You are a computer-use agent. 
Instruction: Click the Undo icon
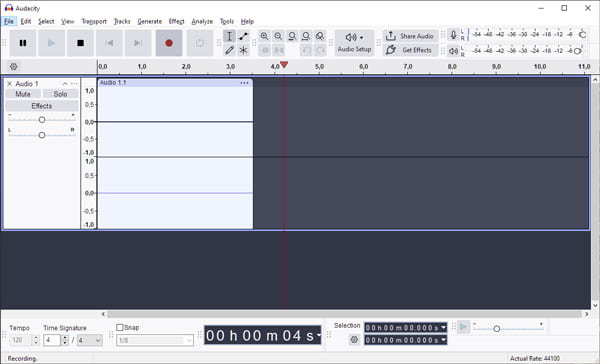click(x=306, y=50)
